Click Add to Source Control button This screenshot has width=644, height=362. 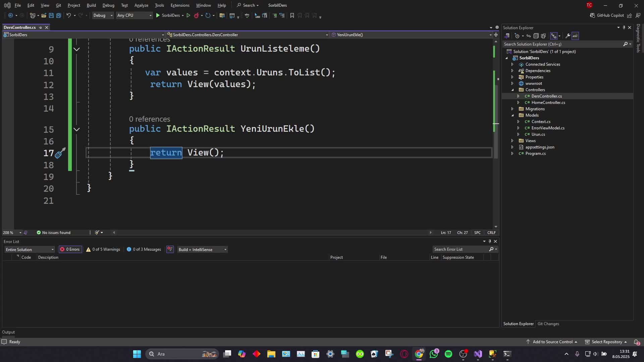coord(552,342)
